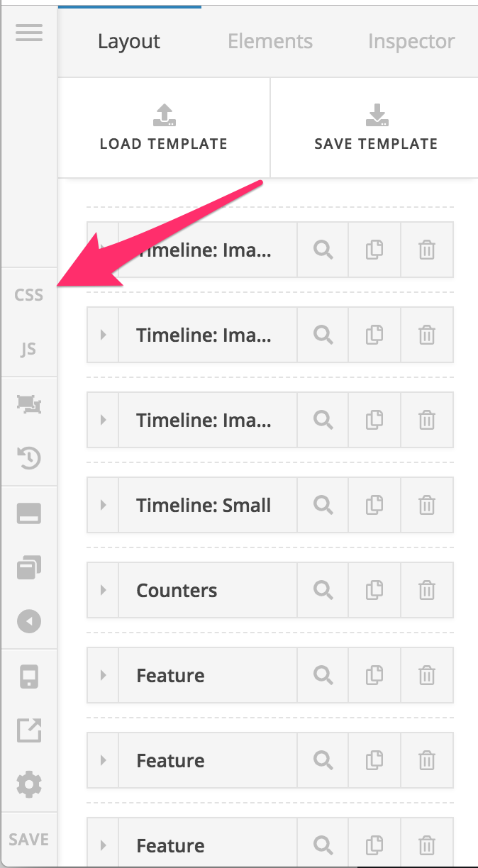Open the revision history clock icon
The image size is (478, 868).
pos(29,458)
